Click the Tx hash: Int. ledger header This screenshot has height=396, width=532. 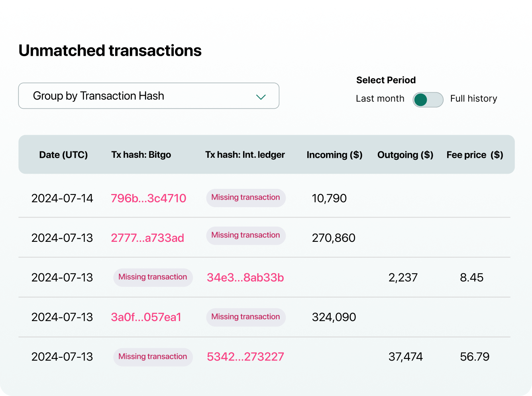(x=245, y=155)
